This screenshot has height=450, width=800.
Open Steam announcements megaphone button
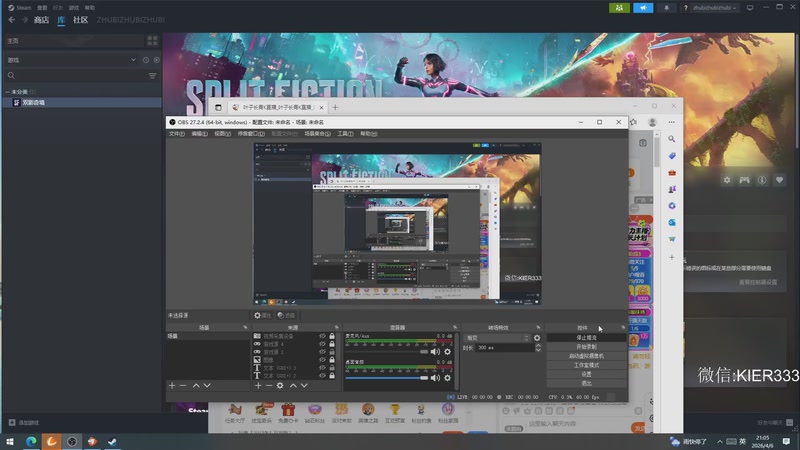pos(643,8)
